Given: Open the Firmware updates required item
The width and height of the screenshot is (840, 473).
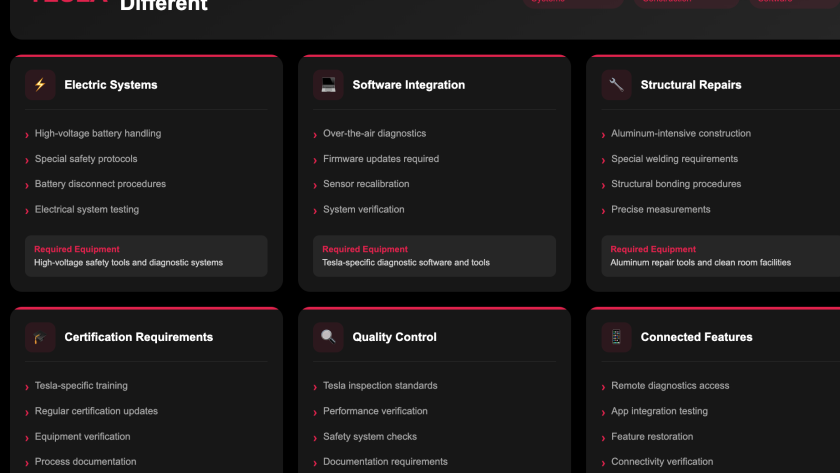Looking at the screenshot, I should [x=380, y=159].
